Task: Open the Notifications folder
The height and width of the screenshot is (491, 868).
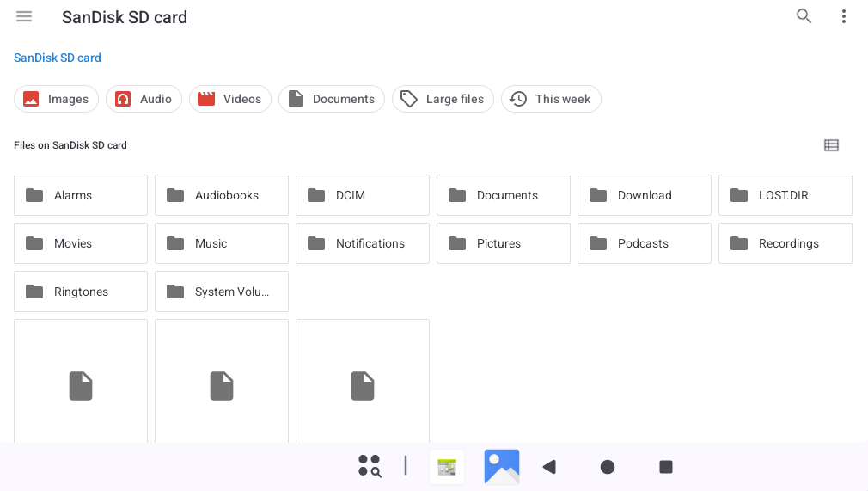Action: click(363, 243)
